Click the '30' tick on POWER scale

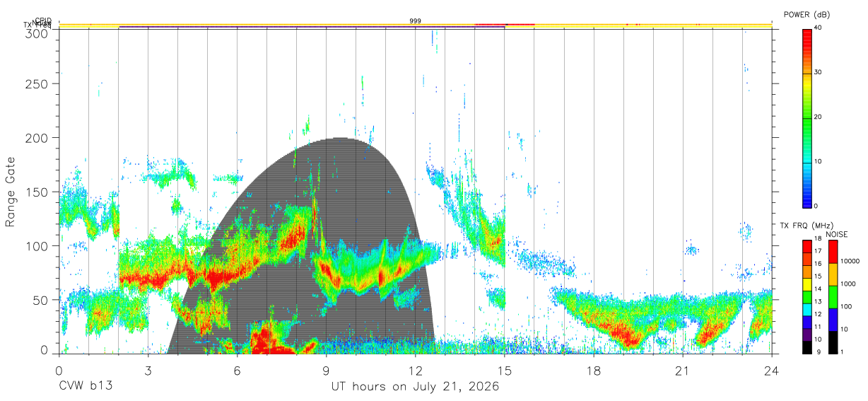(818, 73)
